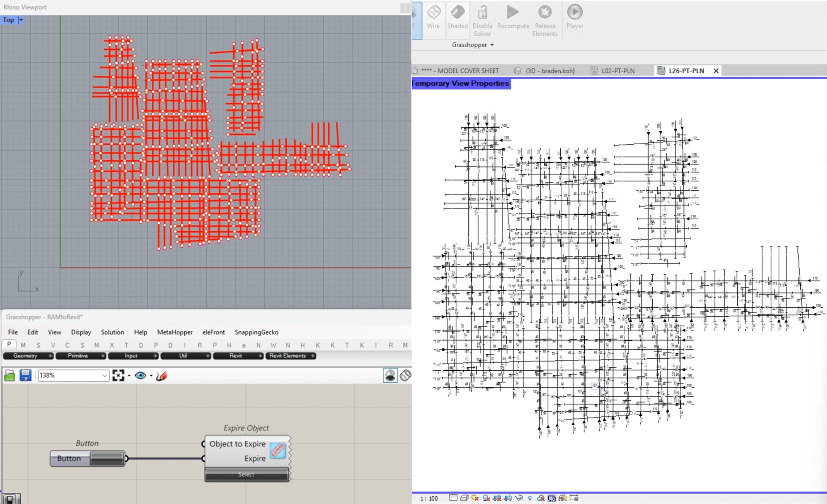Click Select on Expire Object component
Viewport: 827px width, 504px height.
(x=246, y=474)
